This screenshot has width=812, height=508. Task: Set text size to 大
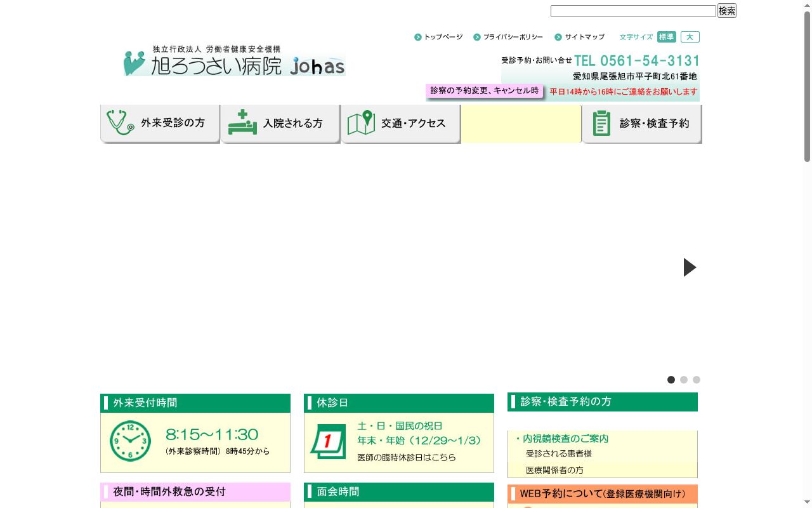coord(690,37)
